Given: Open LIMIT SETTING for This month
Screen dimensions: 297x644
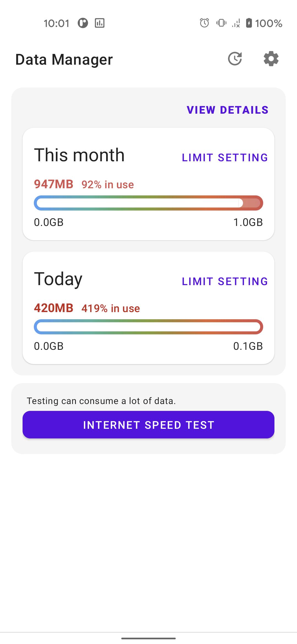Looking at the screenshot, I should (x=225, y=158).
